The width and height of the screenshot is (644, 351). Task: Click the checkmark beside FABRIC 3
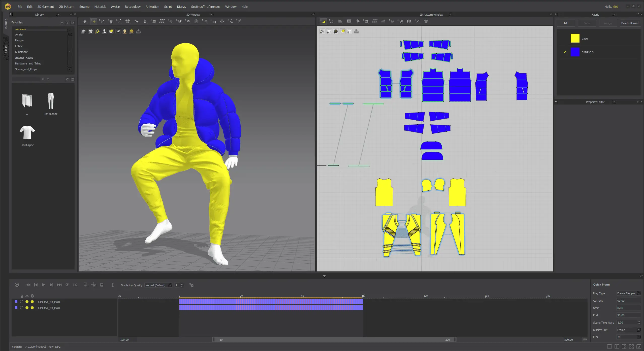click(x=565, y=52)
